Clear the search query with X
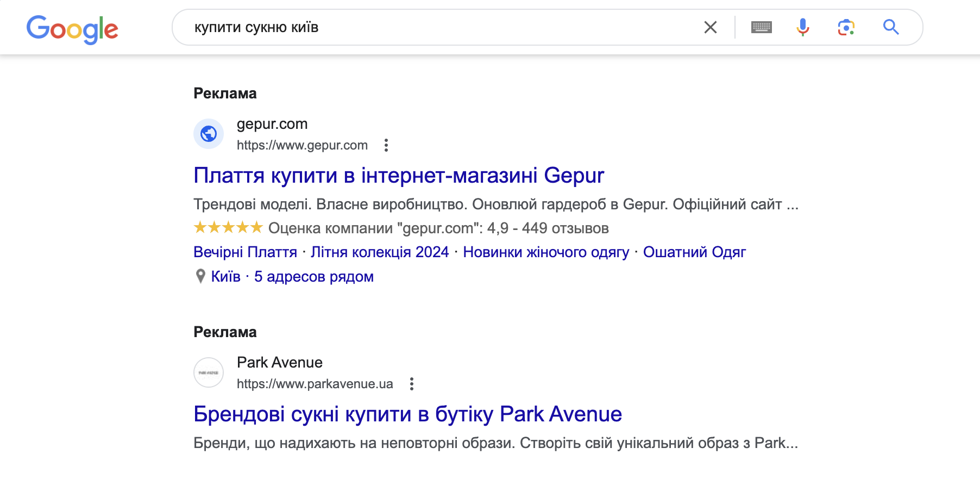Viewport: 980px width, 485px height. tap(711, 27)
